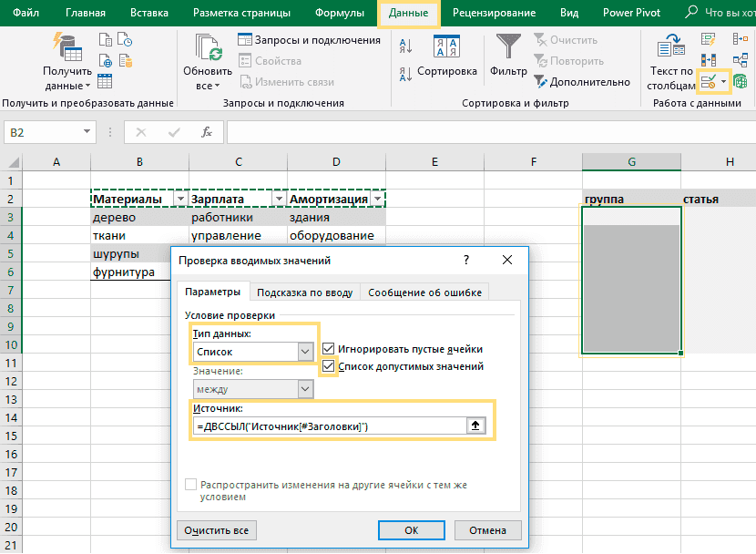Click the insert function fx icon

click(207, 132)
